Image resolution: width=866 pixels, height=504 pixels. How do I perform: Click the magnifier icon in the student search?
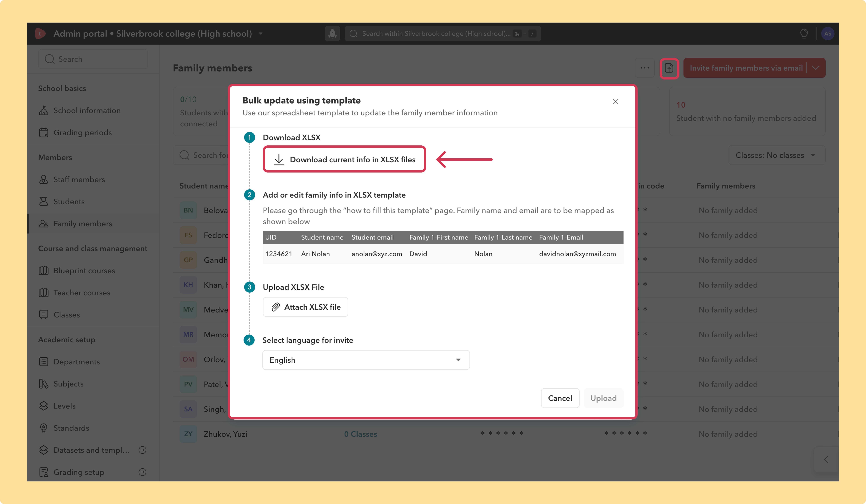point(184,155)
